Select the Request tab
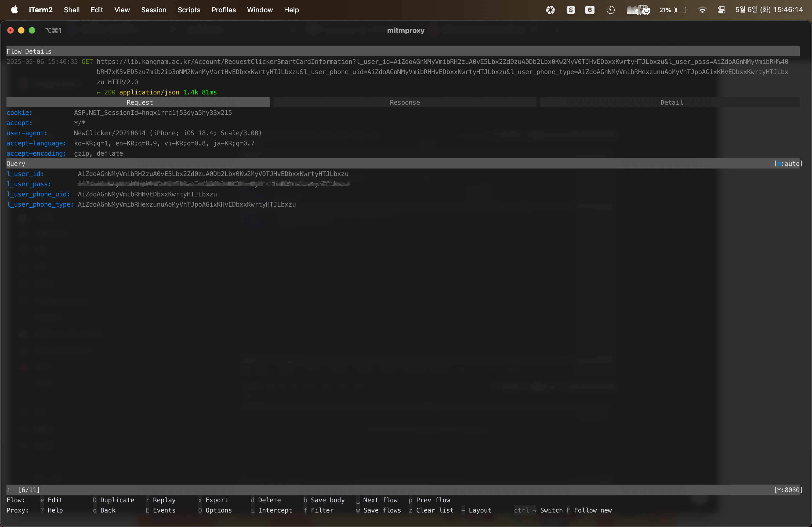Viewport: 812px width, 527px height. coord(140,102)
